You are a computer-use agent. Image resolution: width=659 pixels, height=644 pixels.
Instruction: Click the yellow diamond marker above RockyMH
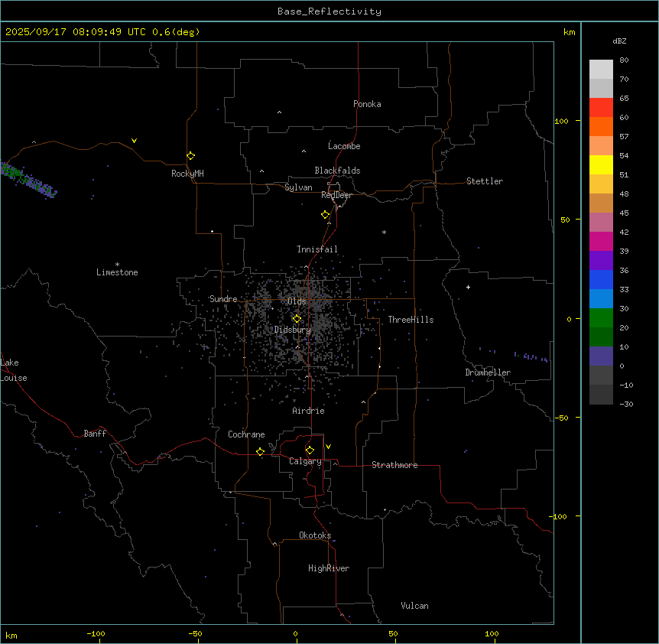pyautogui.click(x=190, y=156)
